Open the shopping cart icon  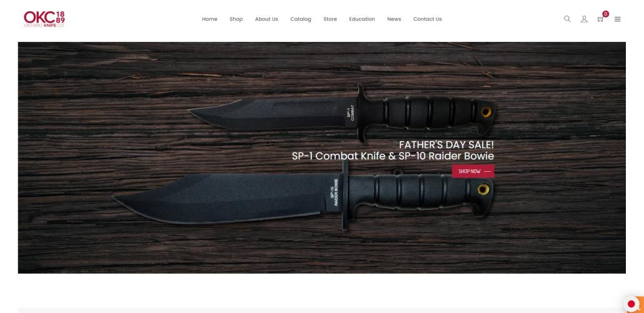pos(600,19)
